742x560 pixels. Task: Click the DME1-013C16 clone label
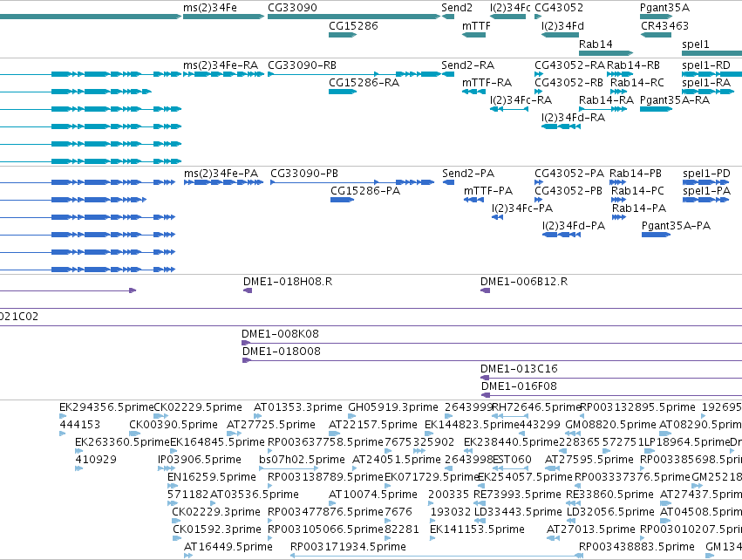519,368
